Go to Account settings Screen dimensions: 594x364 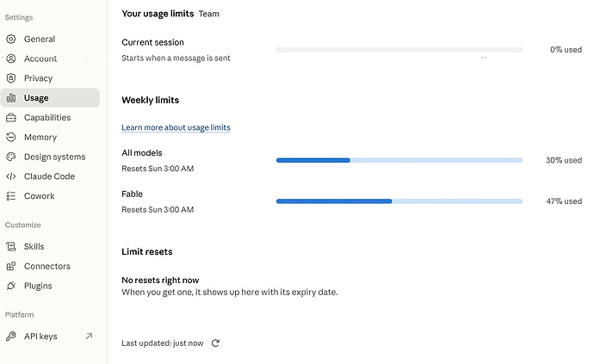50,59
